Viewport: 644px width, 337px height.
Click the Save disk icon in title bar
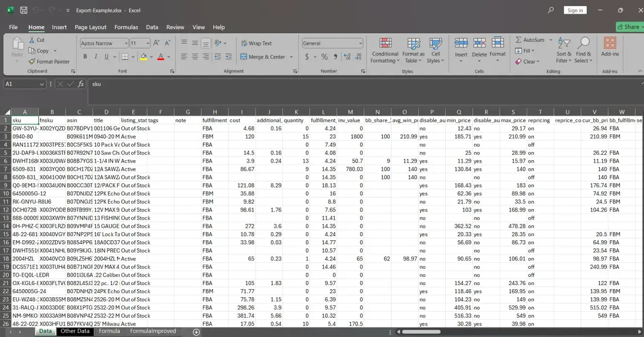(24, 10)
